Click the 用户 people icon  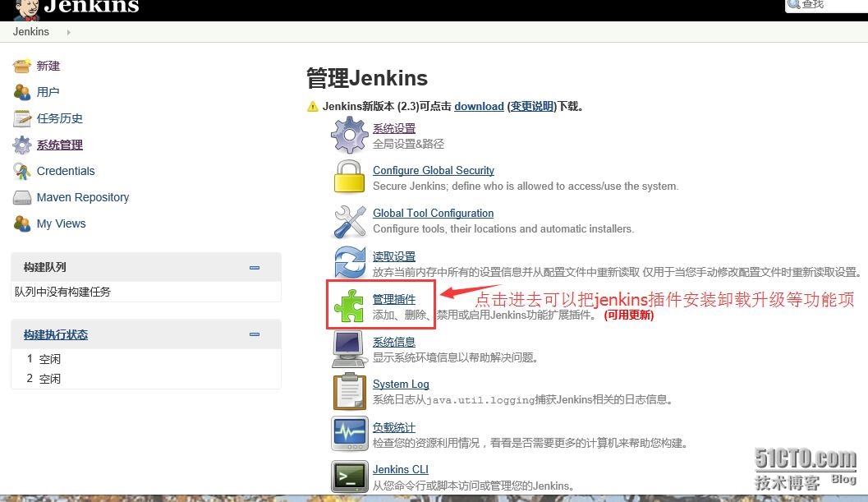[22, 92]
